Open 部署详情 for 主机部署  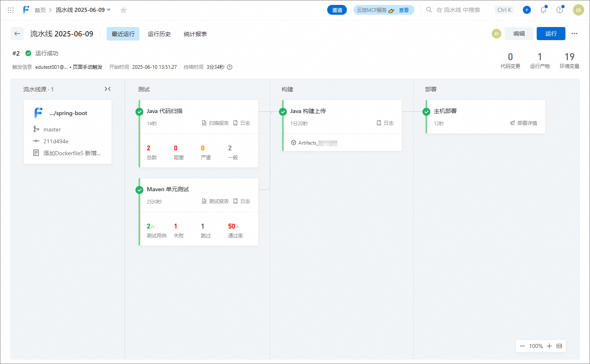pos(523,123)
